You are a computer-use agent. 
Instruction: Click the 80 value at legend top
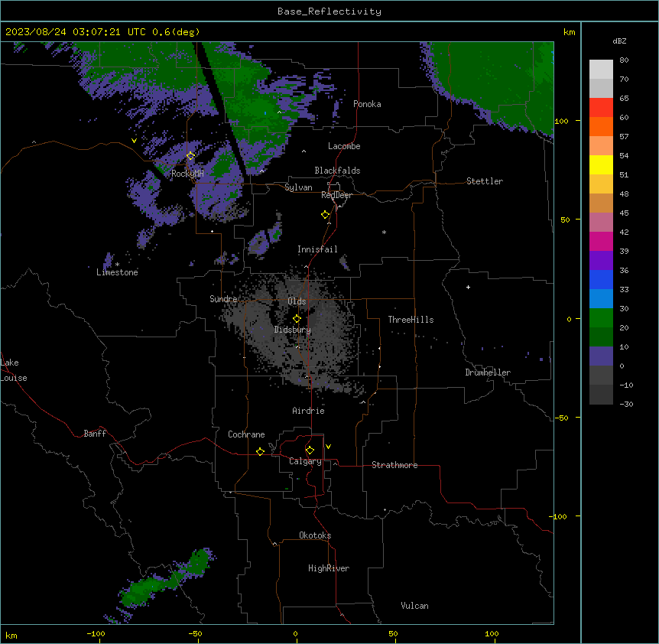[624, 60]
